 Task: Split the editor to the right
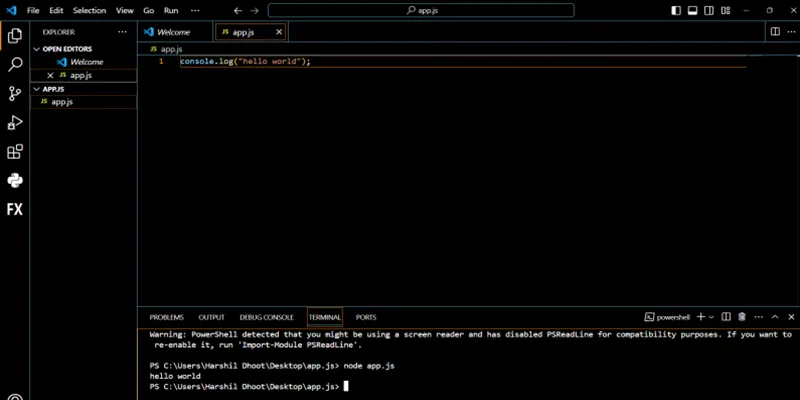click(x=775, y=31)
